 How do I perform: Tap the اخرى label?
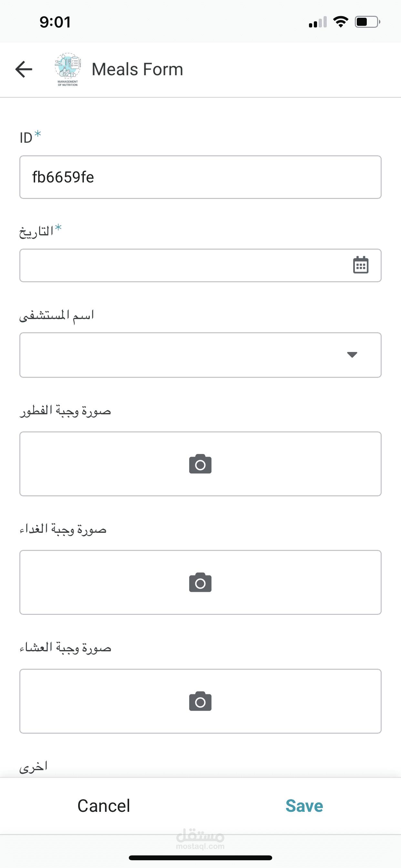pyautogui.click(x=33, y=767)
